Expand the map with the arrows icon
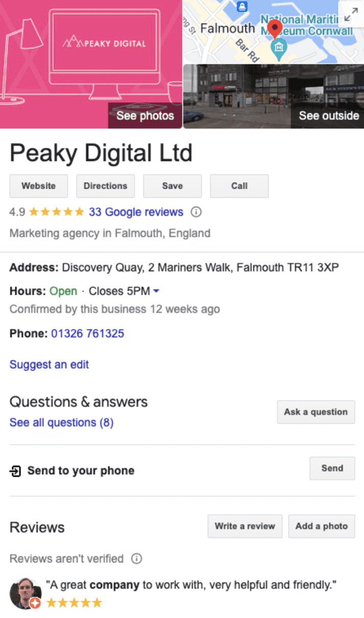Screen dimensions: 364x618 pyautogui.click(x=350, y=14)
